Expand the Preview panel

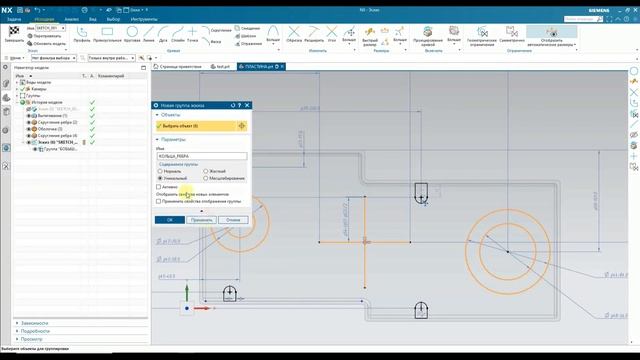click(17, 339)
